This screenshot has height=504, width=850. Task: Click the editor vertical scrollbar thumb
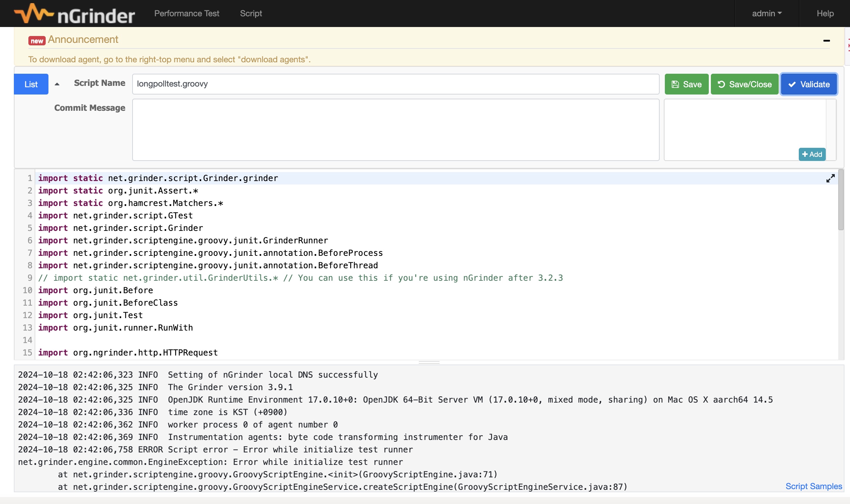click(841, 200)
